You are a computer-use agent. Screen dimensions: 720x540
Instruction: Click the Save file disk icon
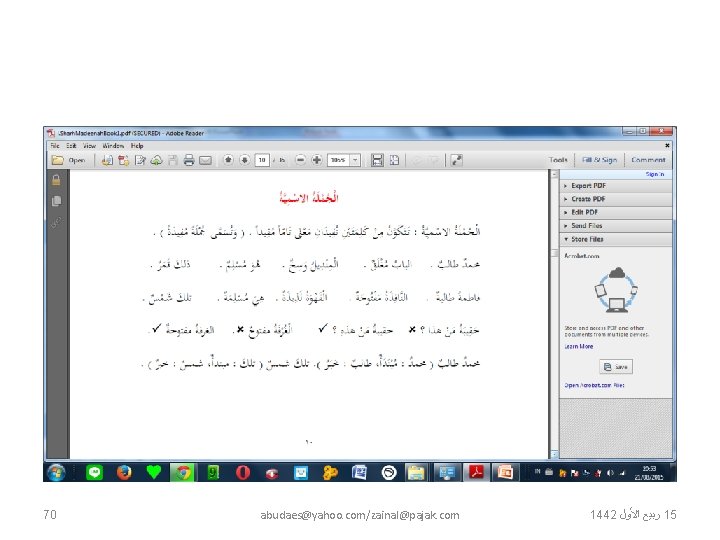(173, 160)
